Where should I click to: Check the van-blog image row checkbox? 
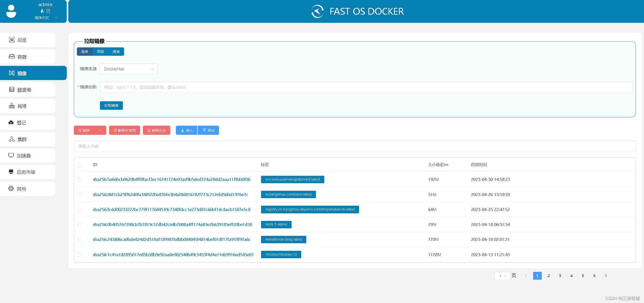pyautogui.click(x=79, y=240)
